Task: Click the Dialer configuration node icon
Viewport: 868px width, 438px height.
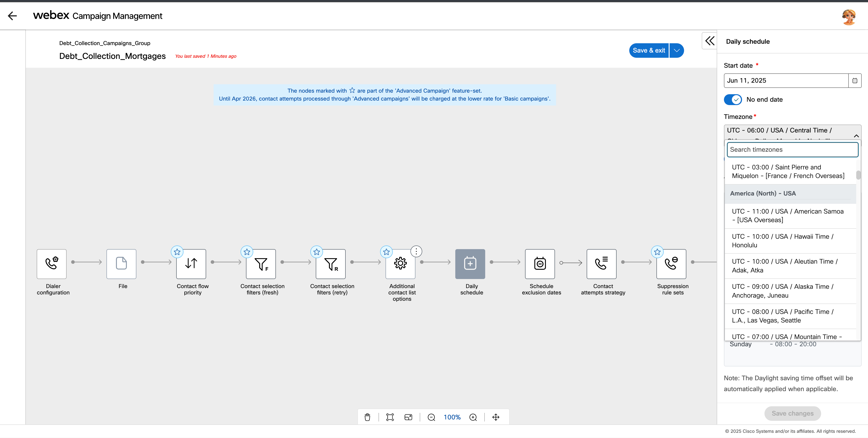Action: point(52,263)
